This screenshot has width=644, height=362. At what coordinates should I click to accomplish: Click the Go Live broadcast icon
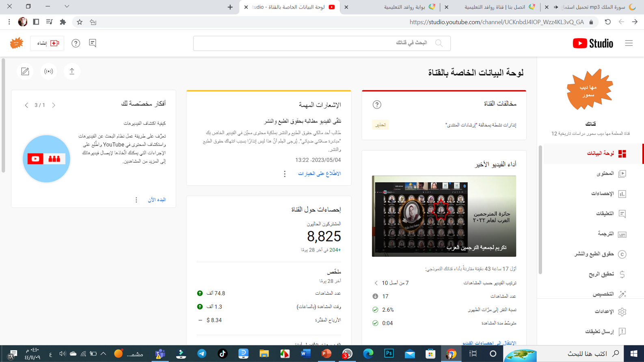pyautogui.click(x=49, y=71)
